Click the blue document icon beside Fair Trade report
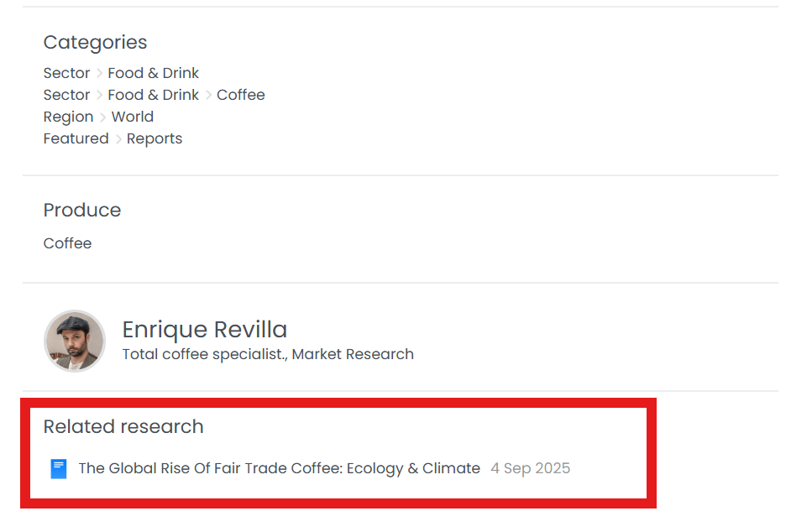 59,469
